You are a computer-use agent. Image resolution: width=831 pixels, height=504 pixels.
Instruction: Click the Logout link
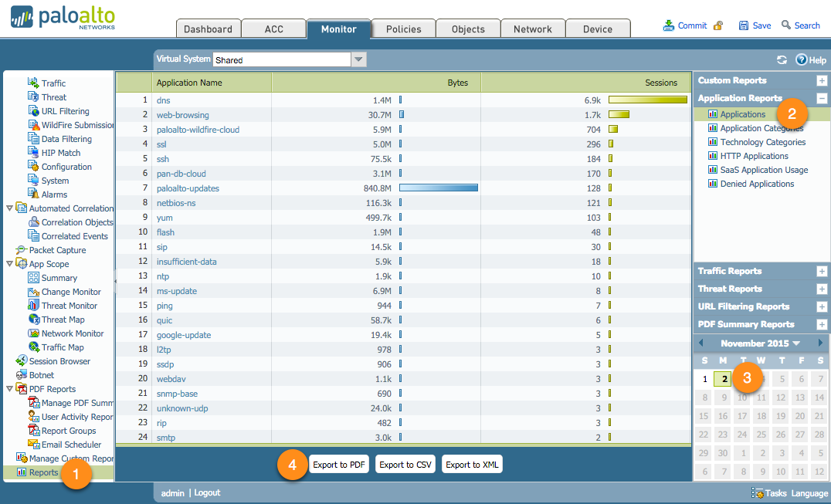tap(207, 492)
